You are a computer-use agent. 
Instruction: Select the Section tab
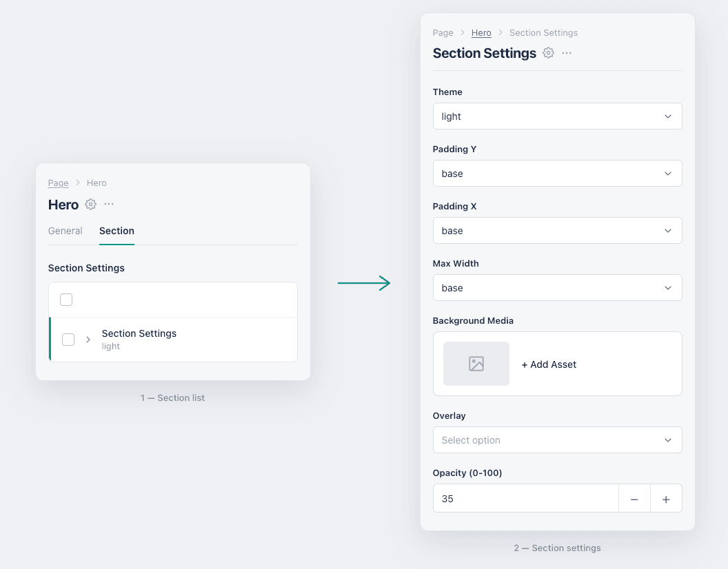coord(117,231)
